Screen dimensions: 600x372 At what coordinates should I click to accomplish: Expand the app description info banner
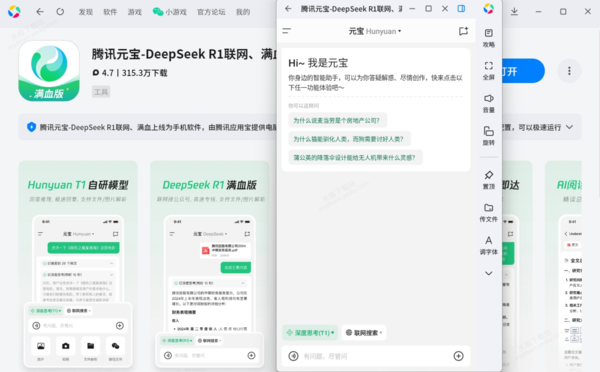569,127
